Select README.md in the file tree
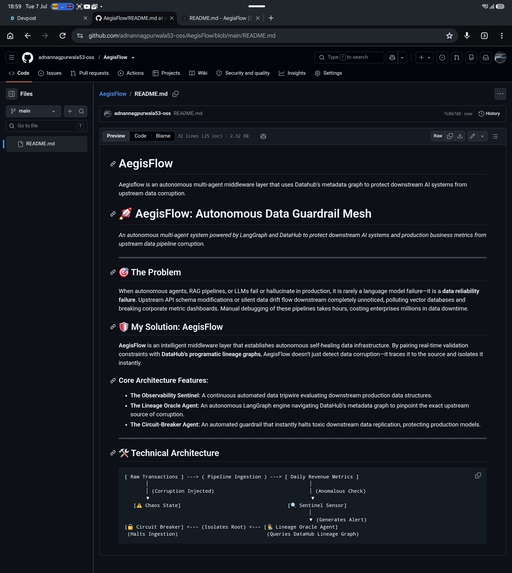Image resolution: width=512 pixels, height=573 pixels. tap(46, 144)
